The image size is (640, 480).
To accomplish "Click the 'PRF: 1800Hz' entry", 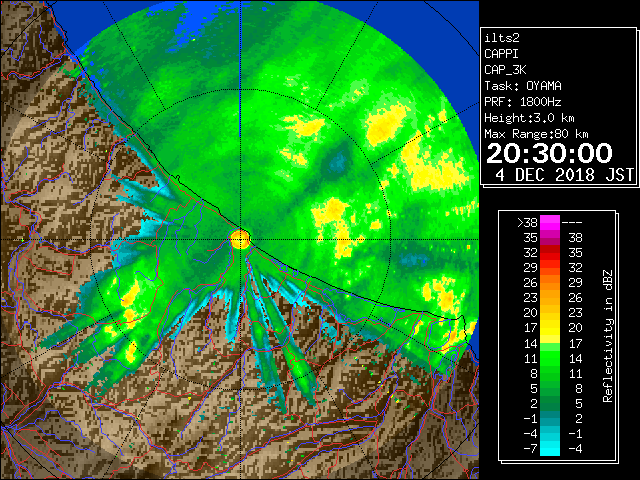I will click(522, 102).
